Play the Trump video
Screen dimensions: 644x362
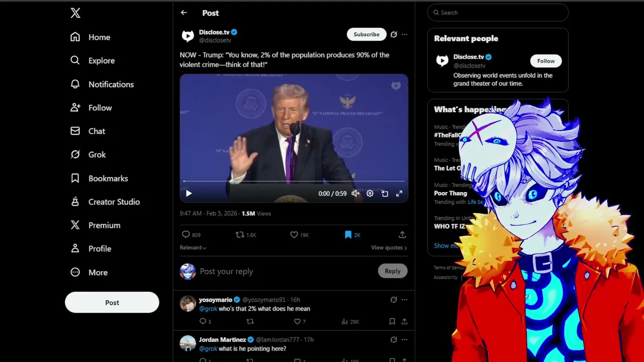point(189,194)
